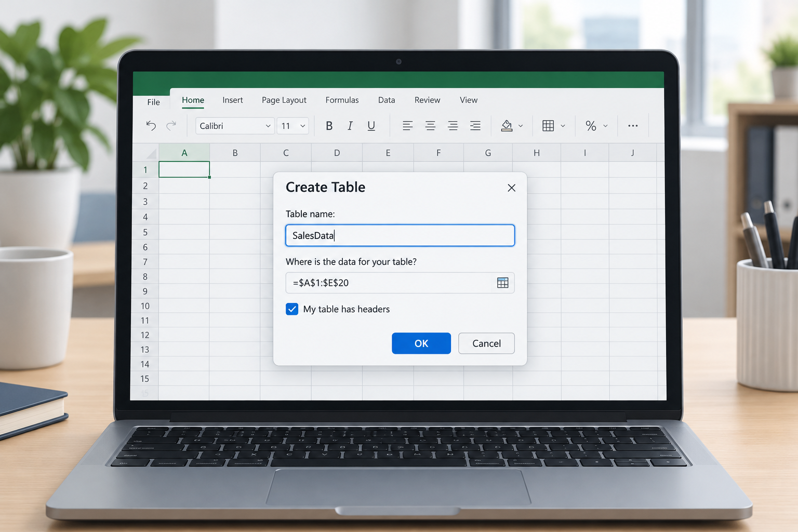Click the Cancel button

coord(487,343)
